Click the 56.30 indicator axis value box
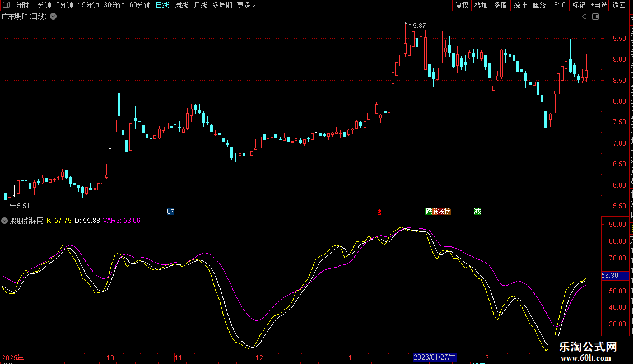 coord(615,276)
